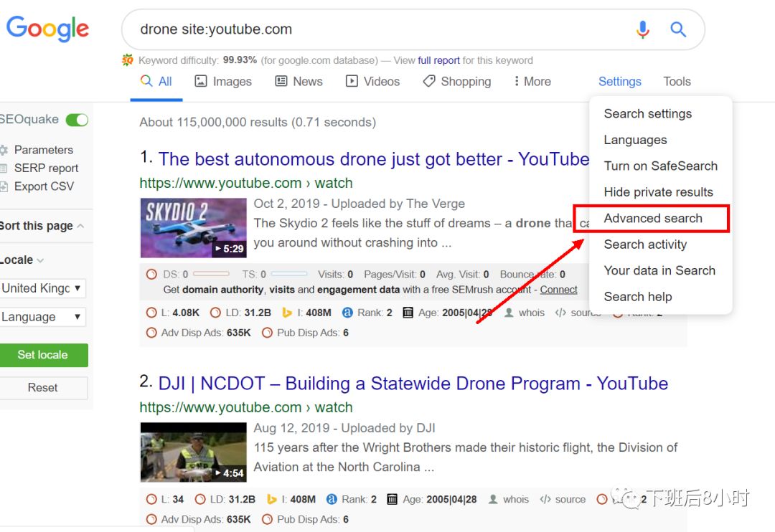Select Turn on SafeSearch
This screenshot has width=775, height=532.
[x=660, y=166]
